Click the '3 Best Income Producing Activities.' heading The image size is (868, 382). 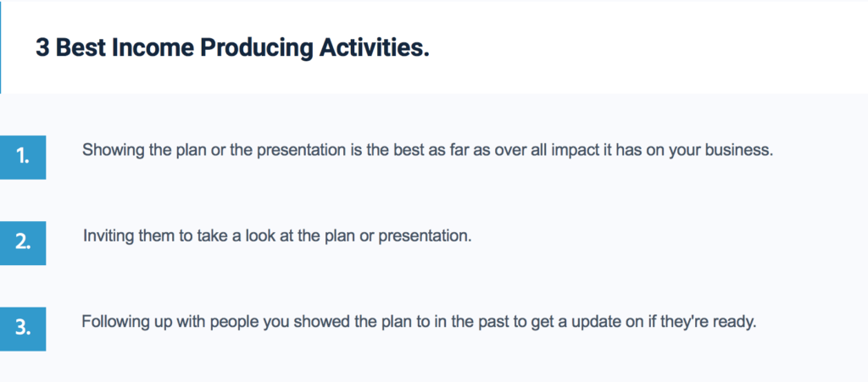pos(232,48)
